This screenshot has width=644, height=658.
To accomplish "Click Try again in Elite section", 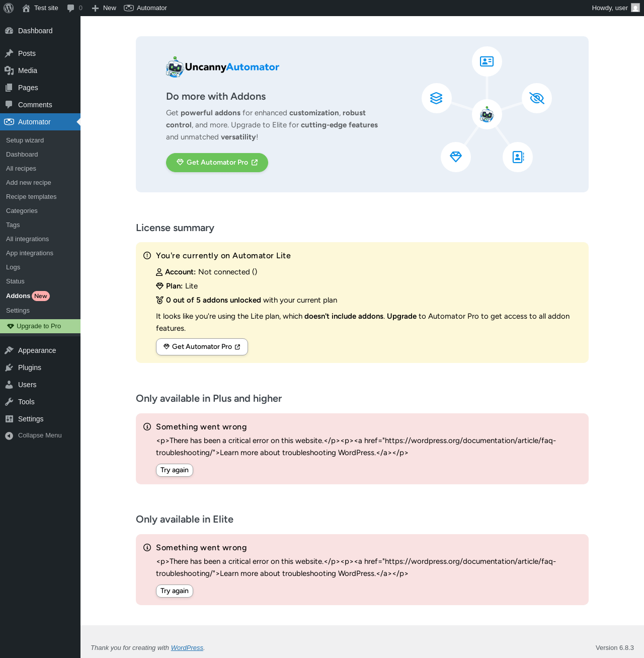I will [175, 591].
